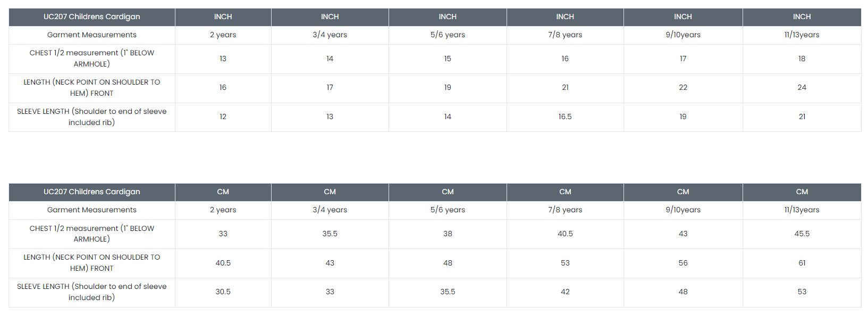
Task: Select "11/13years" cell in the inch table
Action: [802, 35]
